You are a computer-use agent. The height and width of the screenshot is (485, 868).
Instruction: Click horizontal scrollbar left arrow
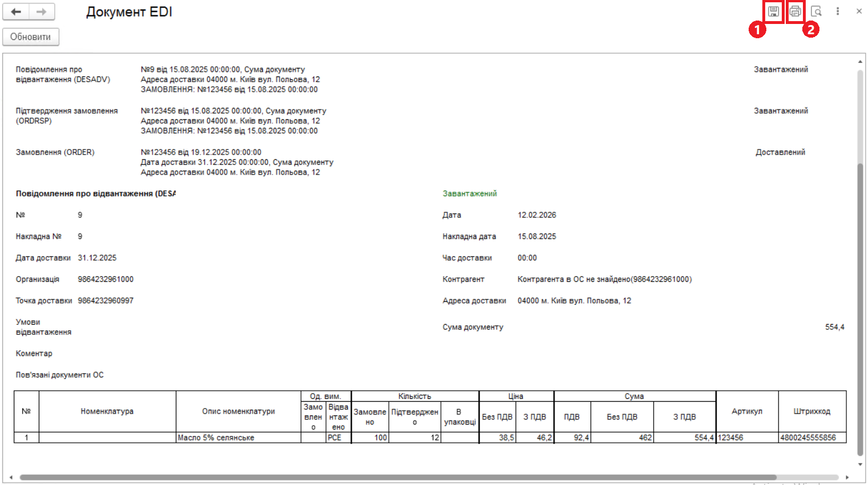tap(11, 478)
